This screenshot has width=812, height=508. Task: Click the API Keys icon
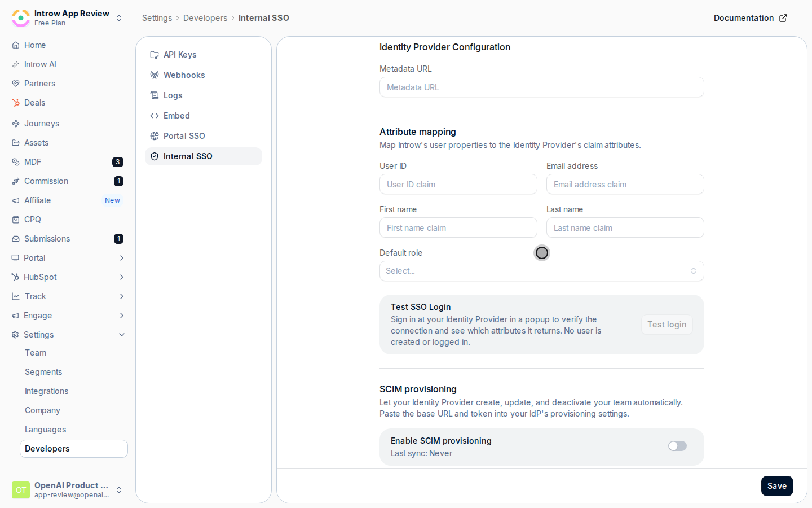coord(155,55)
